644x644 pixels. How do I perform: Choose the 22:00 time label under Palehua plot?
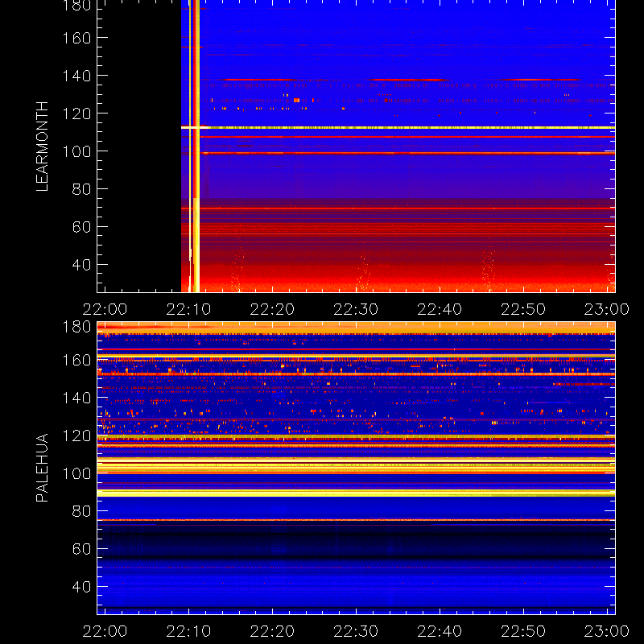pos(105,631)
